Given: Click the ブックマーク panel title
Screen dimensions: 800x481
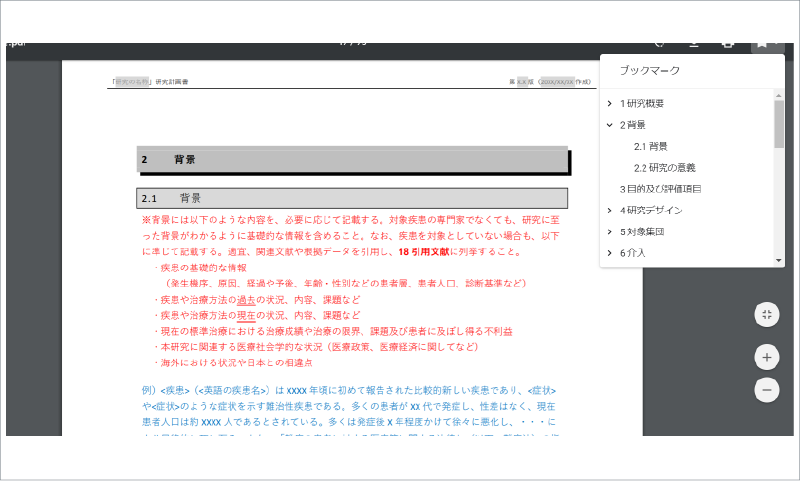Looking at the screenshot, I should click(649, 70).
